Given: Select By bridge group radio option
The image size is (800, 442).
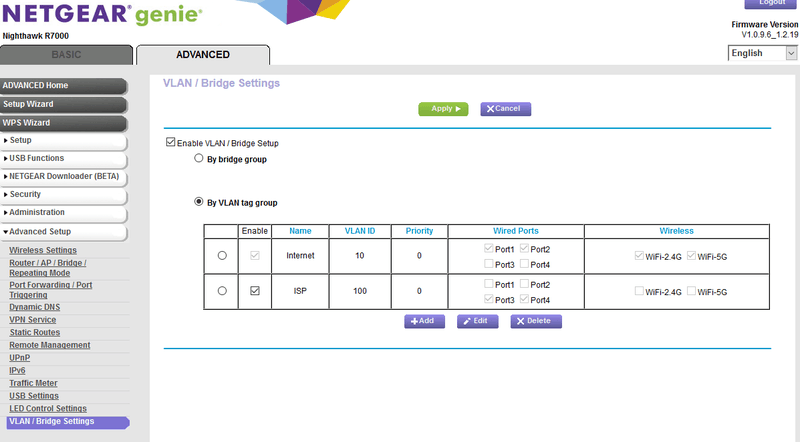Looking at the screenshot, I should [x=198, y=158].
